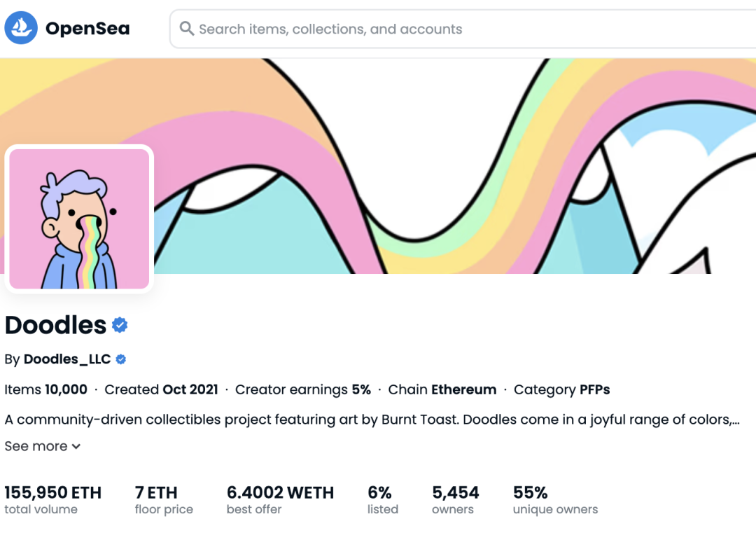Click the 155,950 ETH total volume stat

click(x=52, y=493)
